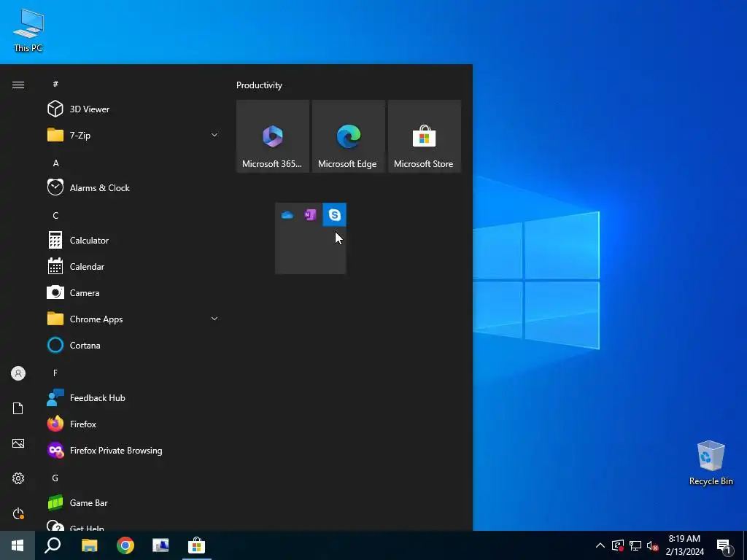747x560 pixels.
Task: Click the security tray icon with red dot
Action: click(618, 545)
